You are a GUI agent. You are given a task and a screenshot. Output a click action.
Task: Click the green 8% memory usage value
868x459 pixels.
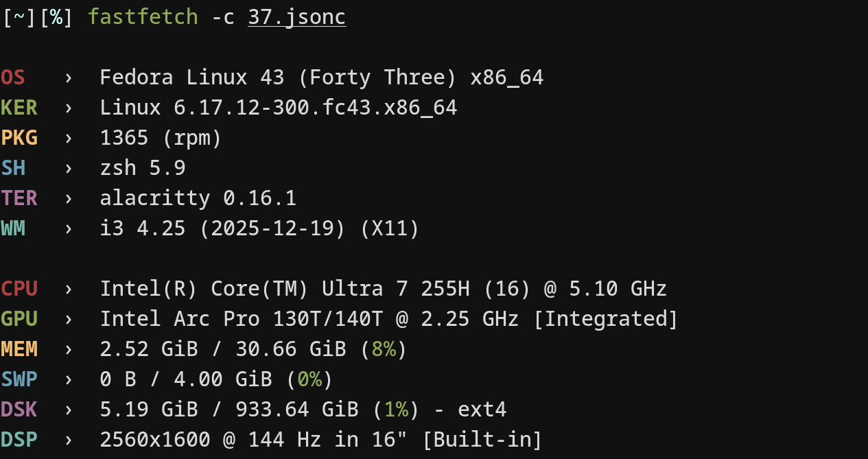(x=384, y=349)
